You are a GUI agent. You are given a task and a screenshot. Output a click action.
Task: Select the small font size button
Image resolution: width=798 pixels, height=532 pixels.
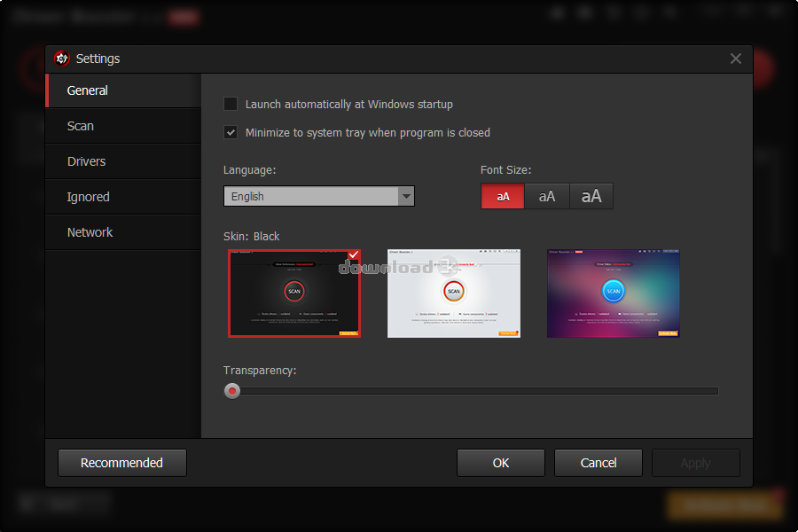[503, 197]
